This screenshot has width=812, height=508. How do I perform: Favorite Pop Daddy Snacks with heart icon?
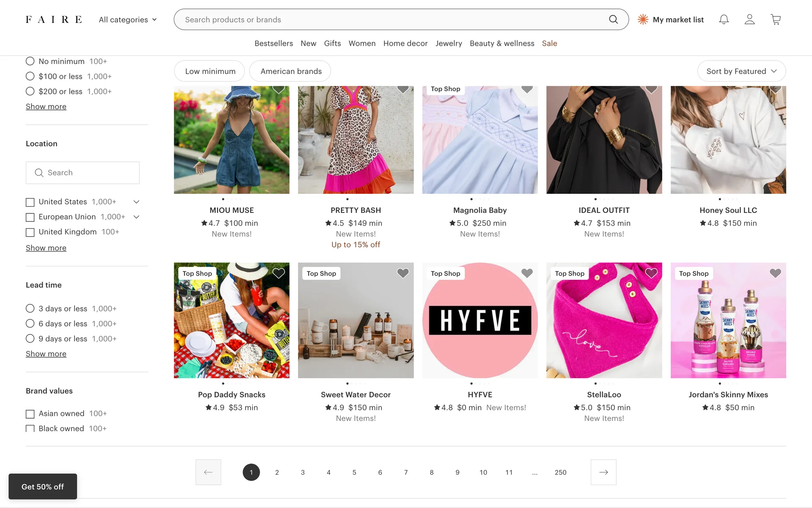tap(278, 273)
